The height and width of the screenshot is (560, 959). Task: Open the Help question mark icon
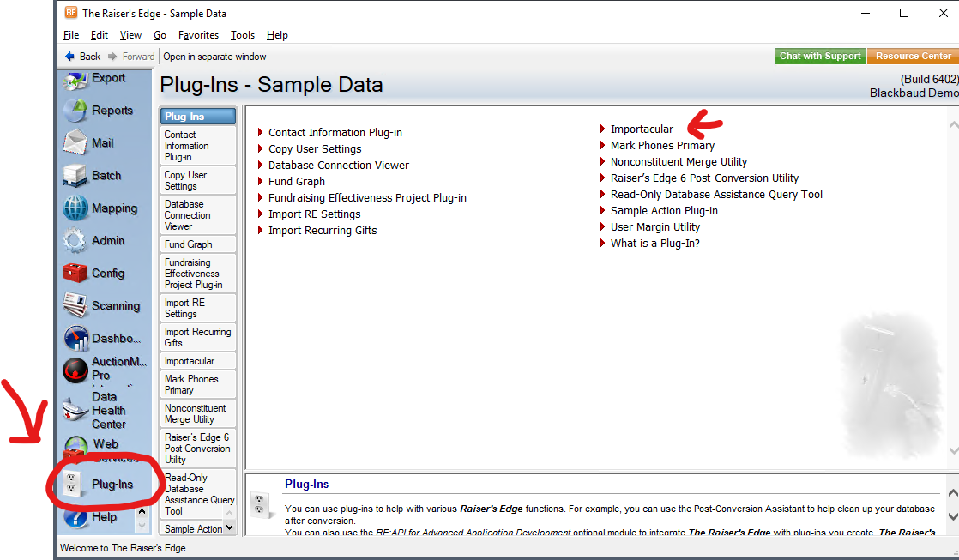tap(75, 517)
